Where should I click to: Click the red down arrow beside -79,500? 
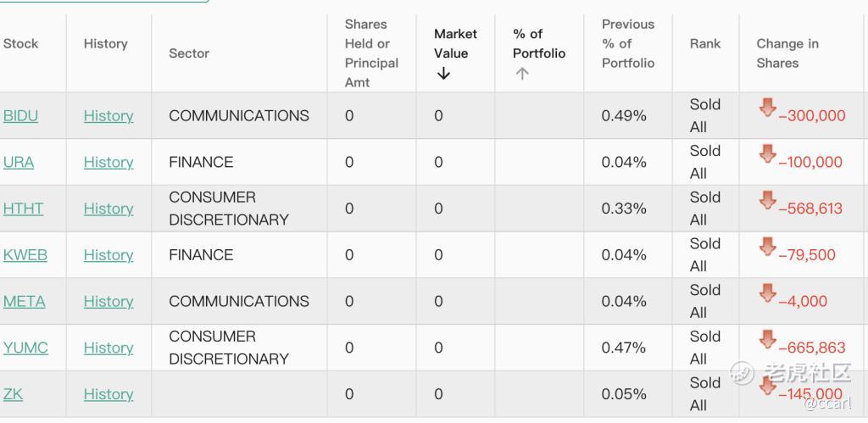(767, 247)
